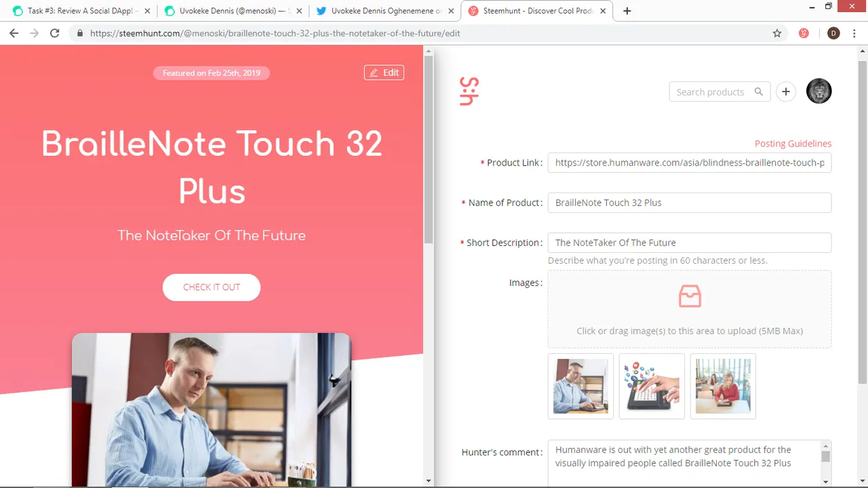Reload the current Steemhunt page
The width and height of the screenshot is (868, 488).
(x=55, y=33)
